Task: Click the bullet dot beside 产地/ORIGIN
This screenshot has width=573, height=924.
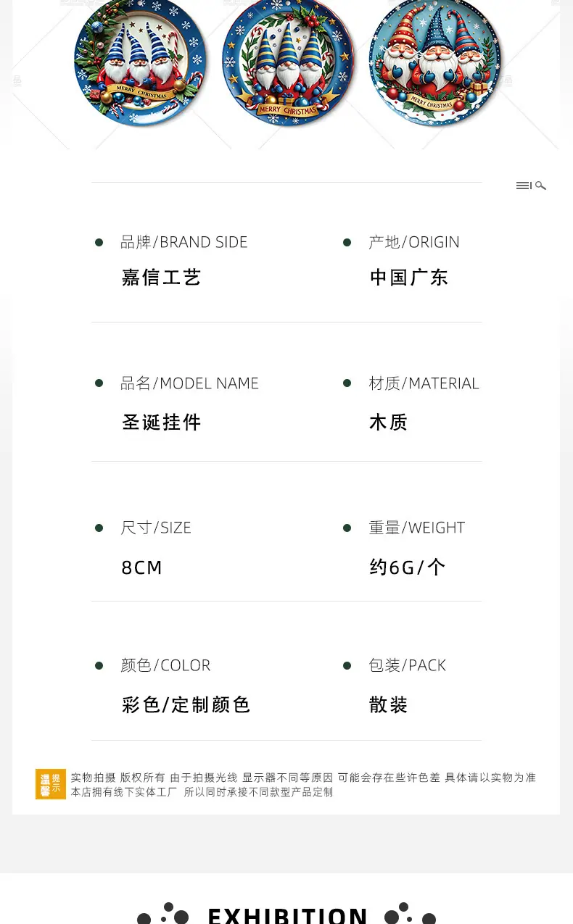Action: coord(347,243)
